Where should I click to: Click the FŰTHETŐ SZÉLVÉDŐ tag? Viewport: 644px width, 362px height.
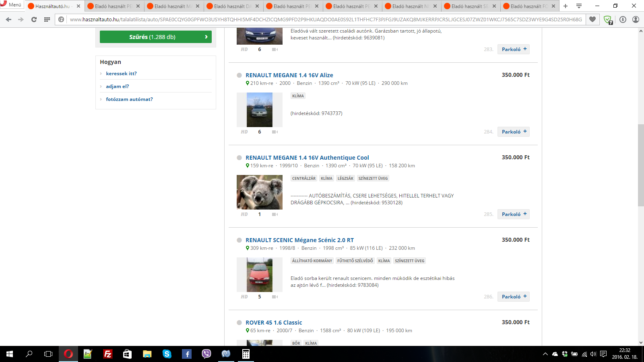point(355,261)
